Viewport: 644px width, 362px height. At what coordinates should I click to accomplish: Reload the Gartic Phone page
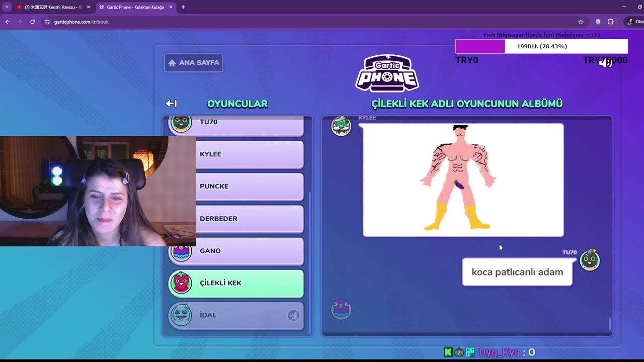tap(33, 22)
